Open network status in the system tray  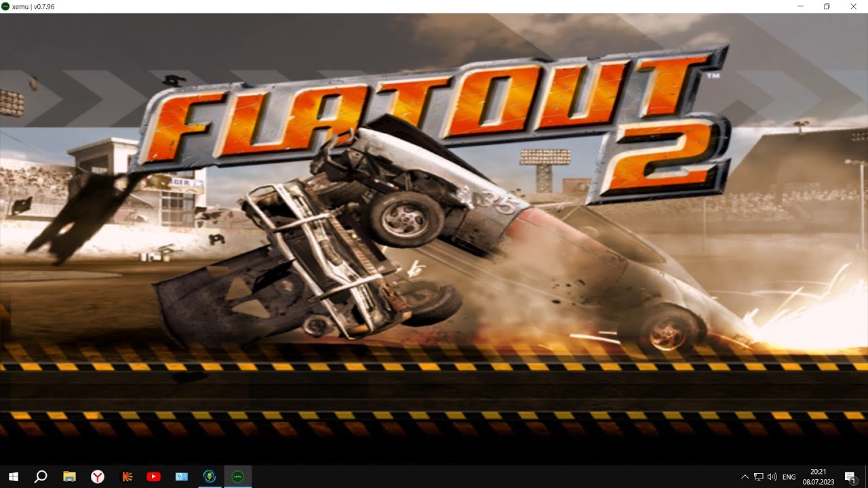[759, 477]
